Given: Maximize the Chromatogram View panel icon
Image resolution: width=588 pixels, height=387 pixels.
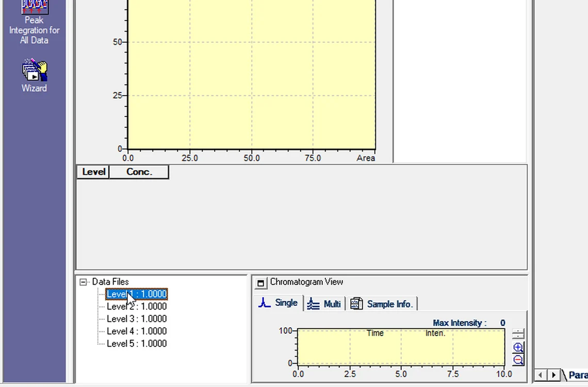Looking at the screenshot, I should coord(260,283).
